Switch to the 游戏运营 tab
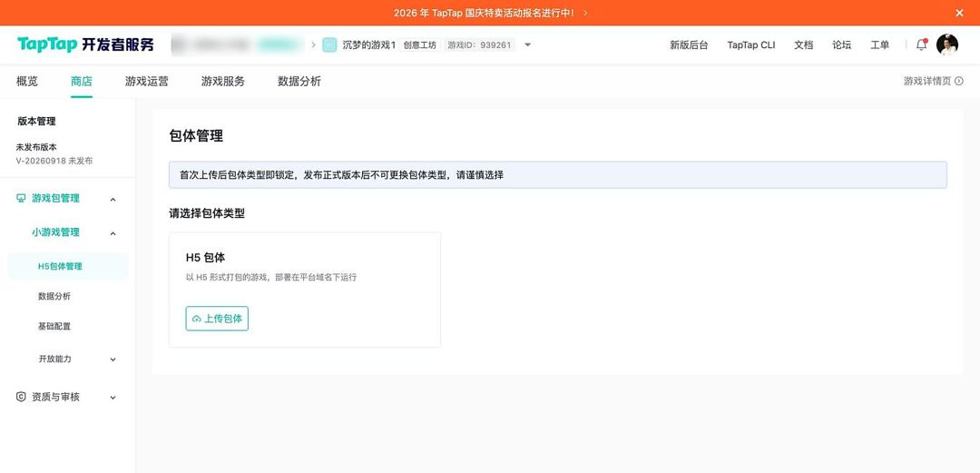The height and width of the screenshot is (473, 980). [x=146, y=82]
